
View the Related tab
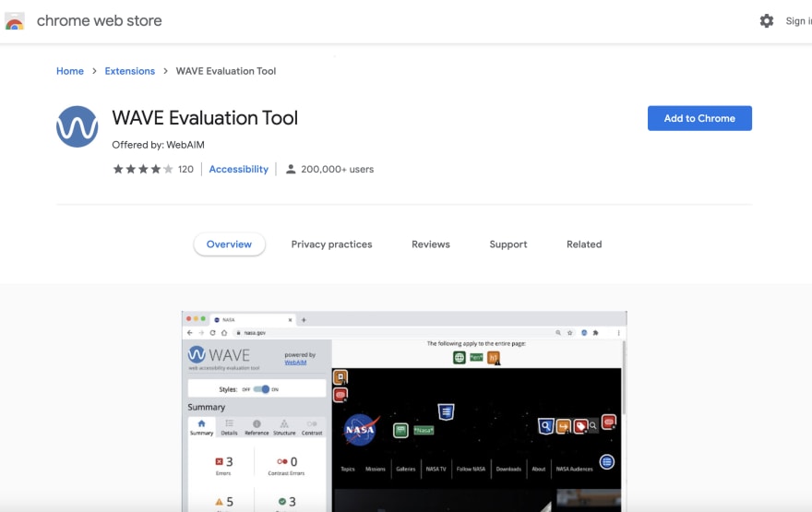coord(584,244)
